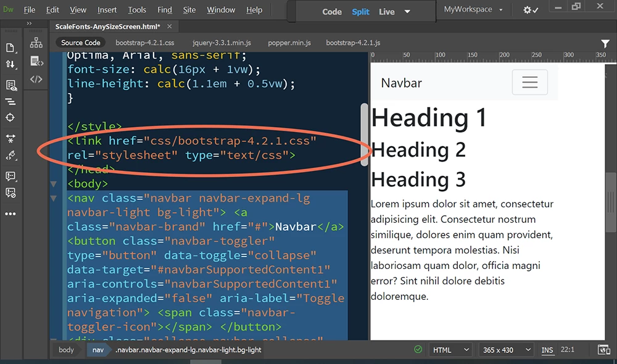Click the Remove Comment icon

(x=10, y=193)
